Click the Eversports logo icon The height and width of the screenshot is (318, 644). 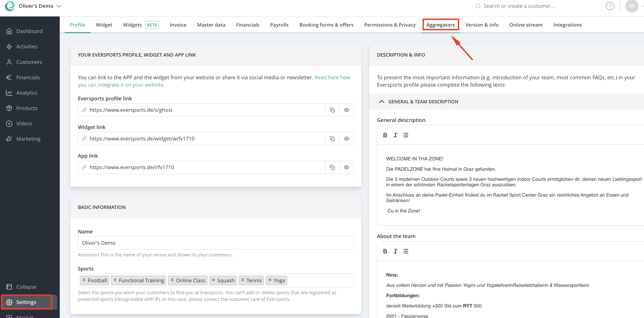10,6
